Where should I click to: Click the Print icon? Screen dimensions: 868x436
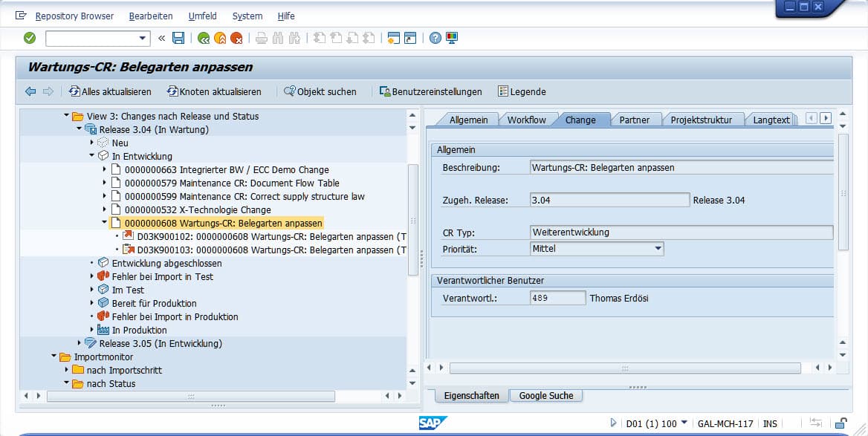[261, 38]
